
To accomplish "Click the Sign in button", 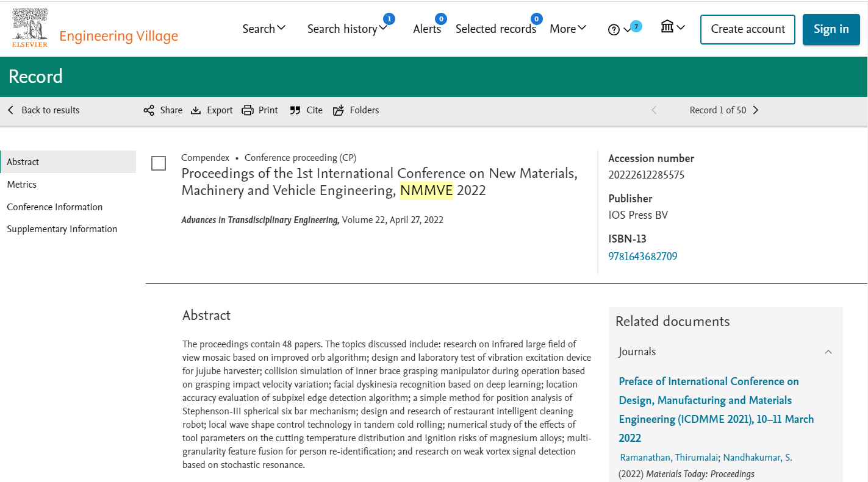I will tap(831, 29).
